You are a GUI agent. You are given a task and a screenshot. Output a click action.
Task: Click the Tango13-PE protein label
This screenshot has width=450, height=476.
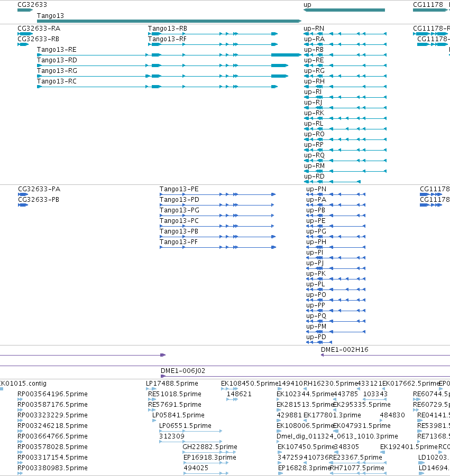(179, 189)
